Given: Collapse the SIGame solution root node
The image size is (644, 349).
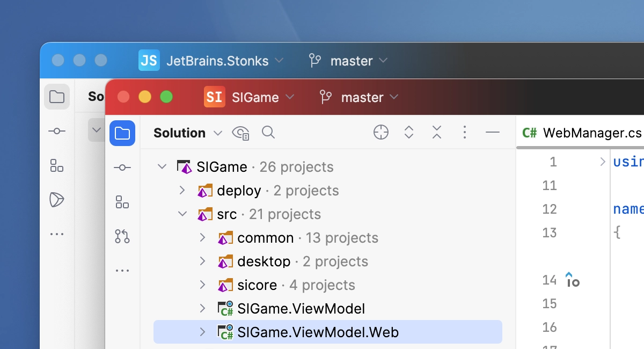Looking at the screenshot, I should click(x=162, y=167).
